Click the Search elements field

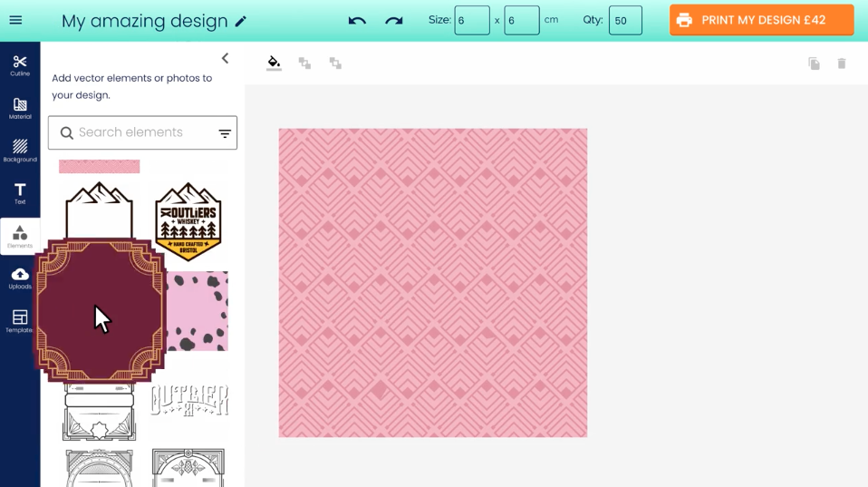142,132
